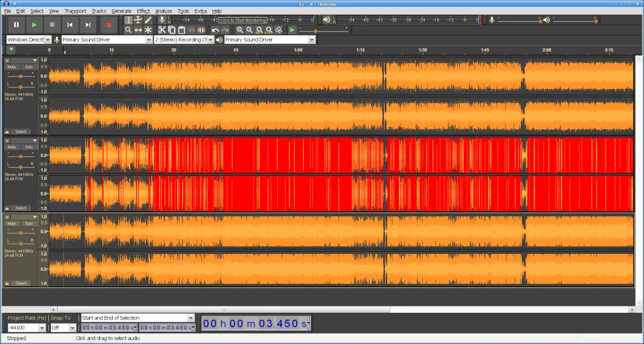Click the first track's pan slider knob
This screenshot has width=644, height=344.
coord(21,87)
